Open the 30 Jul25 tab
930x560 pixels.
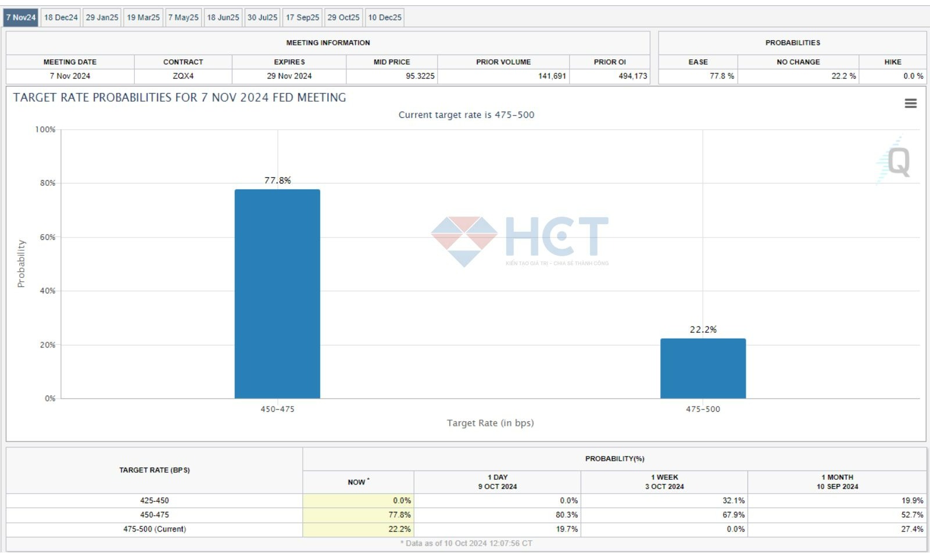(x=262, y=17)
